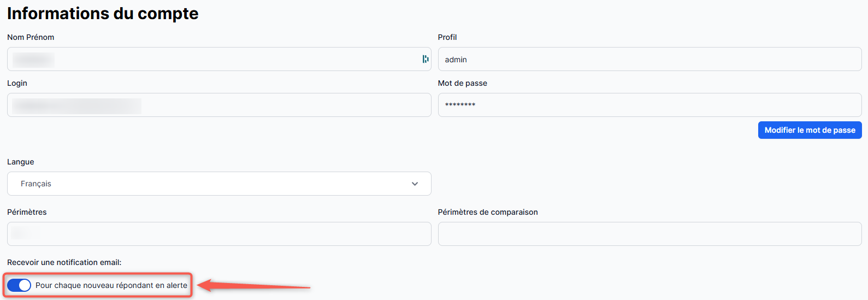Click the "Recevoir une notification email" label
The height and width of the screenshot is (300, 868).
pyautogui.click(x=64, y=262)
